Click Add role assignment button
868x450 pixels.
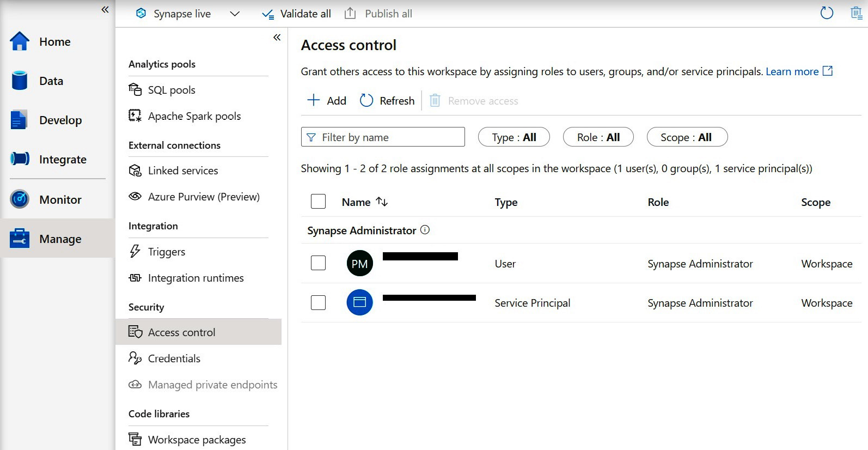[x=327, y=101]
